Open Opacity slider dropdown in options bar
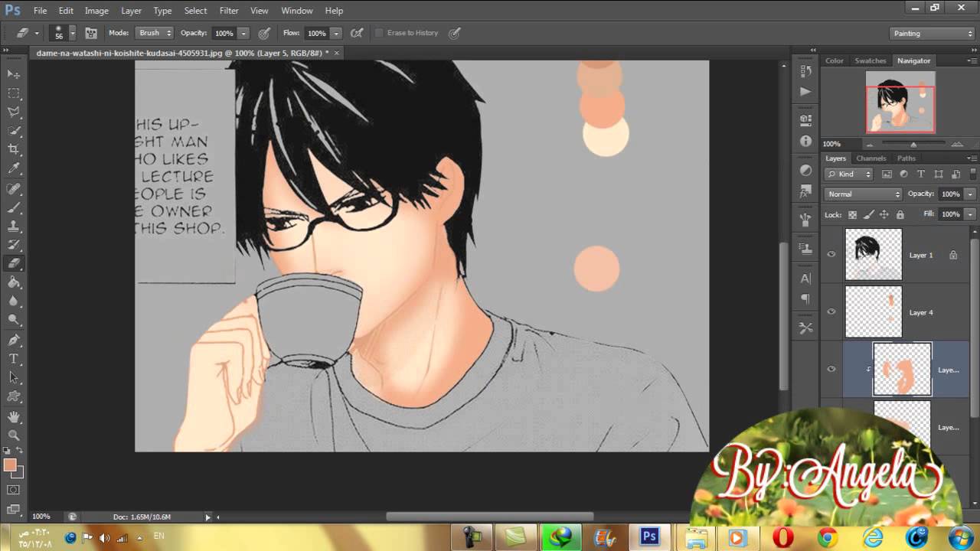The width and height of the screenshot is (980, 551). click(243, 34)
